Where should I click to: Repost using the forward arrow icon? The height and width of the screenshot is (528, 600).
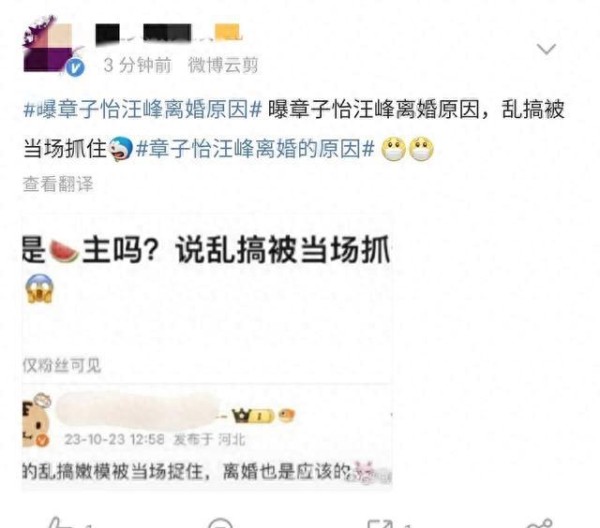[380, 523]
